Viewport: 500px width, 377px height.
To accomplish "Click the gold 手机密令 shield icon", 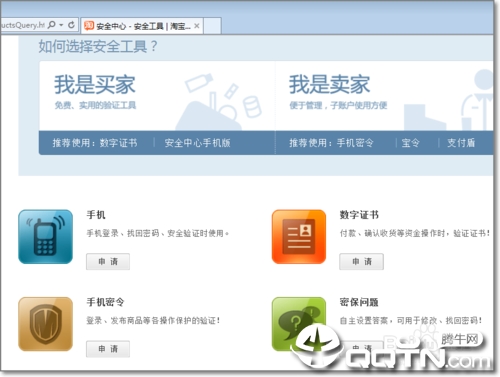I will click(x=45, y=324).
